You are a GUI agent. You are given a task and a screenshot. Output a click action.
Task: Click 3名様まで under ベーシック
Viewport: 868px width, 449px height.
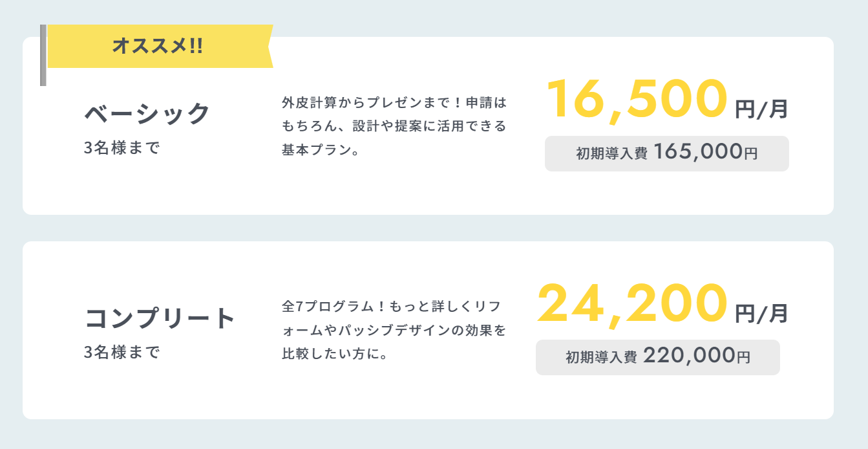(x=122, y=148)
